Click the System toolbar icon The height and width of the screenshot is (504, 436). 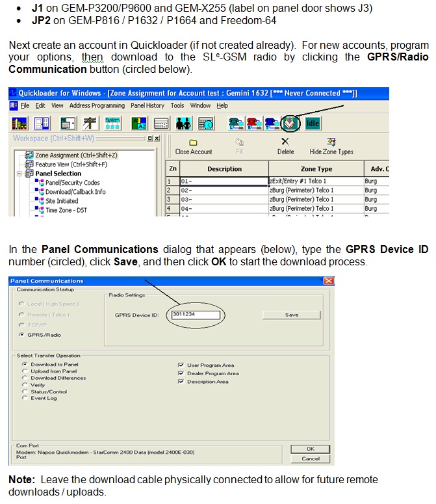tap(112, 122)
